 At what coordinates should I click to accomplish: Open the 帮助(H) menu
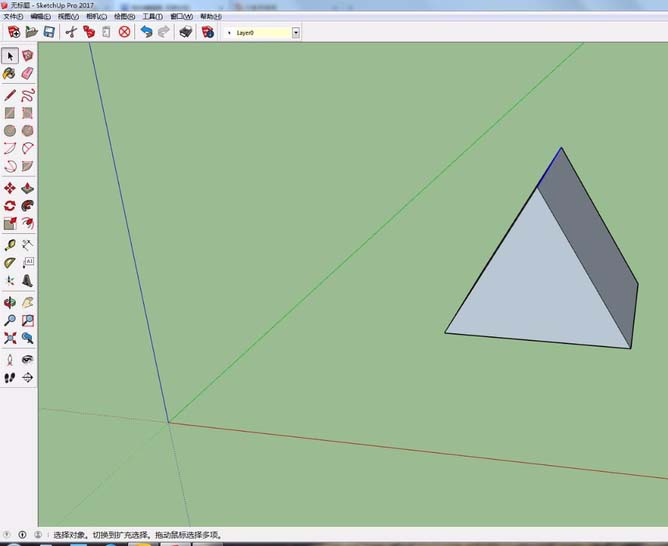[x=211, y=16]
